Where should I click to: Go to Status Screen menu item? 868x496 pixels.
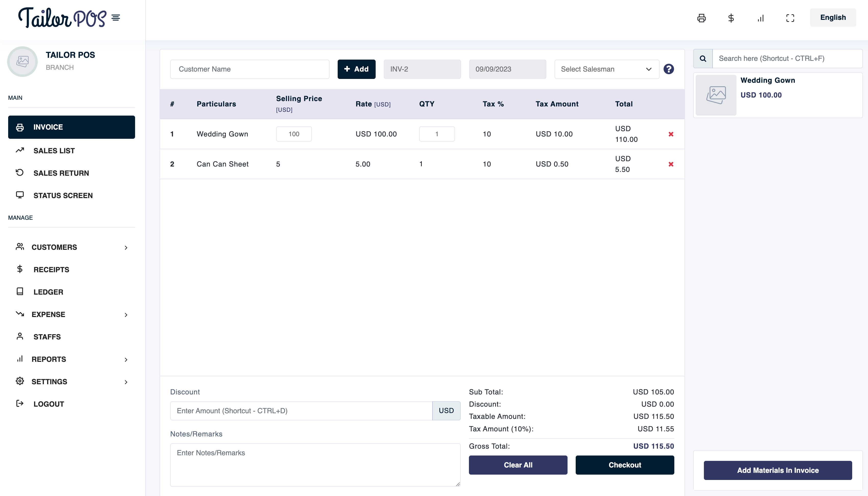tap(63, 196)
